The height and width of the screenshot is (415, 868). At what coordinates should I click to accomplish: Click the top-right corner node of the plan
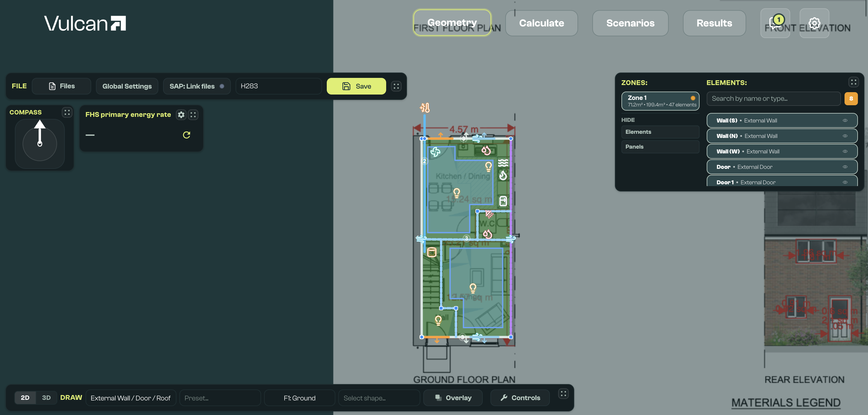(511, 139)
